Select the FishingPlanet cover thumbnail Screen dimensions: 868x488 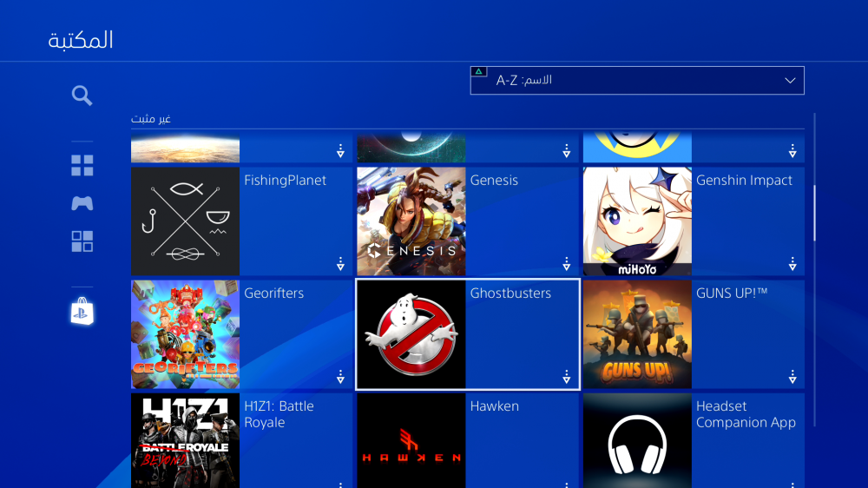coord(186,221)
